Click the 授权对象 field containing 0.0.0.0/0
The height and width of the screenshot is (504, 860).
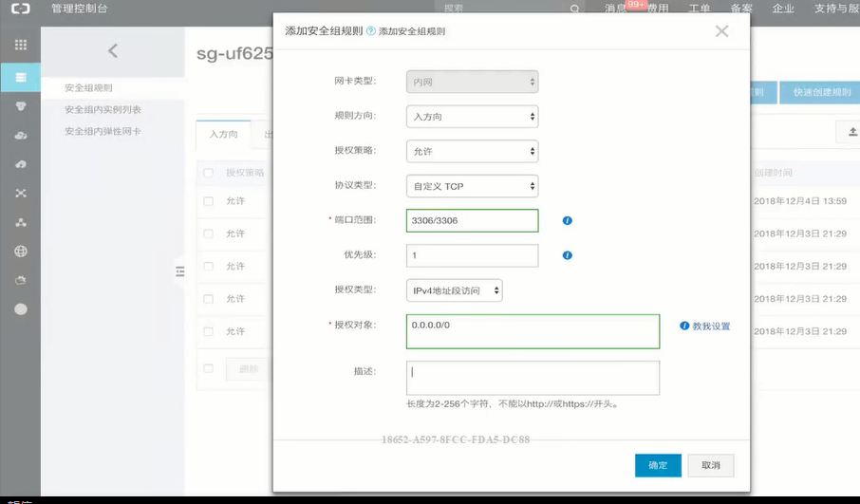pyautogui.click(x=533, y=331)
